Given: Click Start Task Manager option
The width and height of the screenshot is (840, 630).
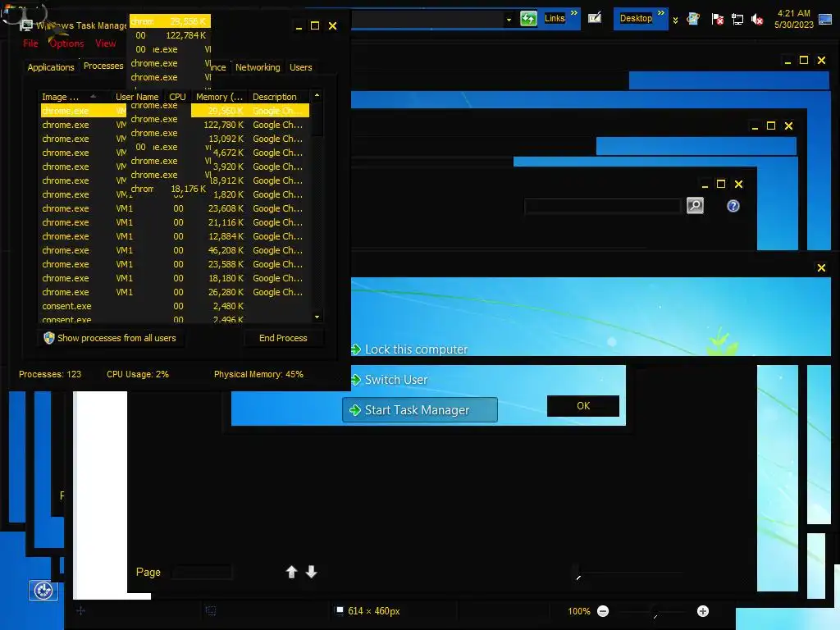Looking at the screenshot, I should coord(419,410).
